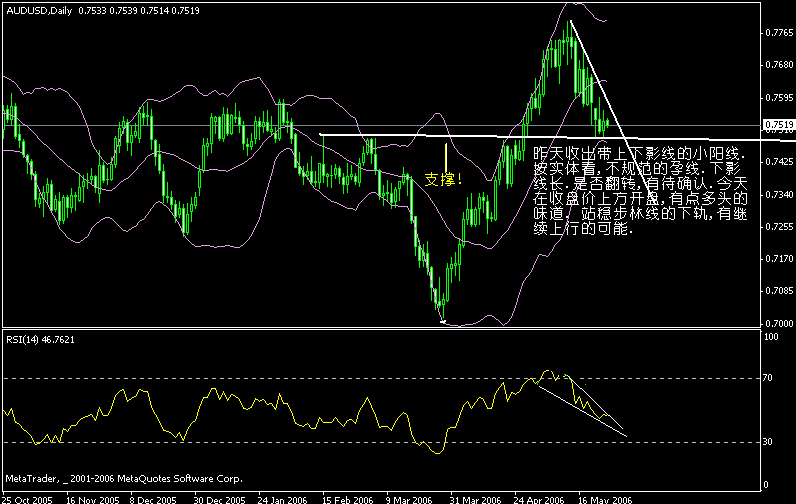Click the 24 Apr 2006 date label

(539, 500)
